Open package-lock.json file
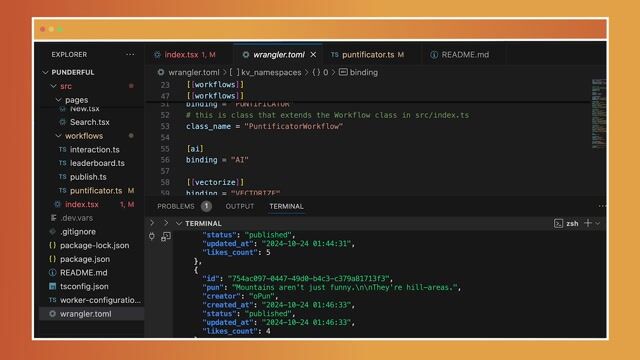Screen dimensions: 640x360 point(94,245)
